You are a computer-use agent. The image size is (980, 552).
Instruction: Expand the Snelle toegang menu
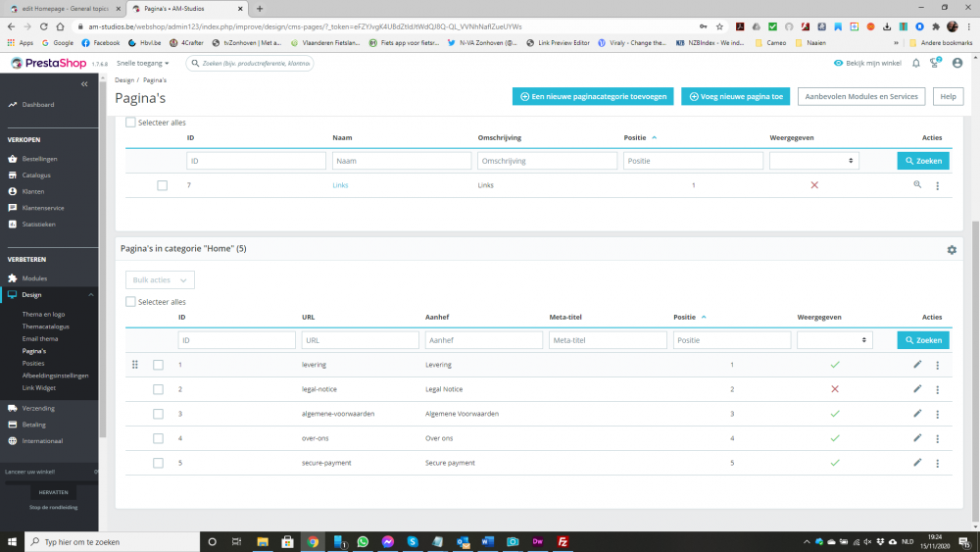(x=142, y=63)
